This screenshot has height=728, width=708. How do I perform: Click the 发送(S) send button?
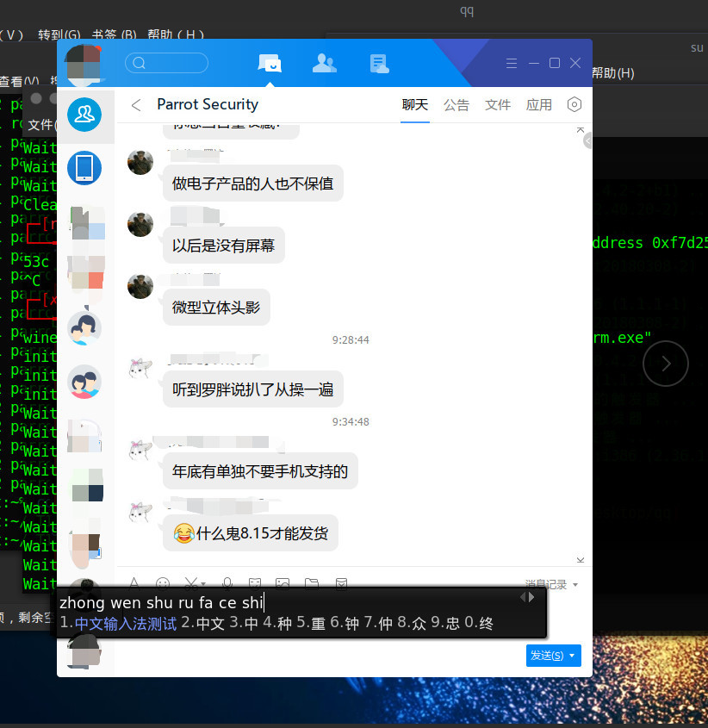(547, 656)
